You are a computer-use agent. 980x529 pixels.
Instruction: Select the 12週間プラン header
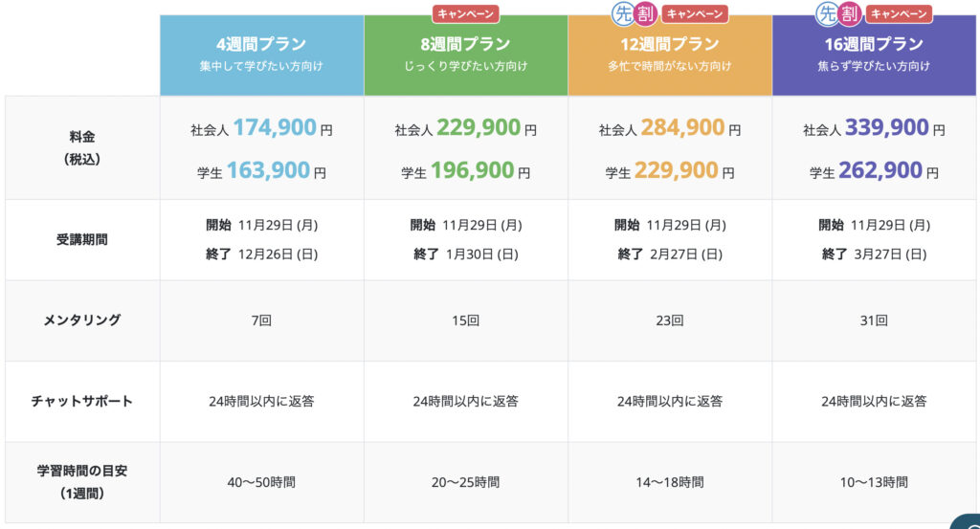670,55
